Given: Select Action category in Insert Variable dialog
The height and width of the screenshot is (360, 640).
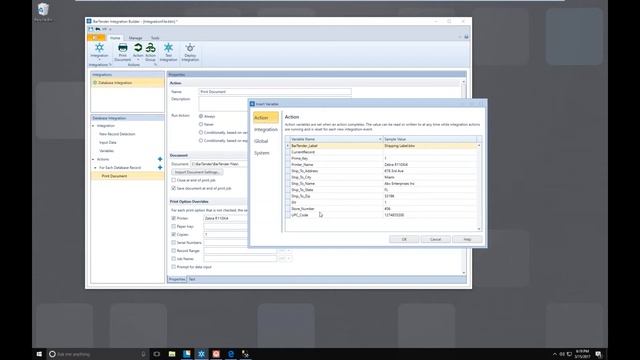Looking at the screenshot, I should 266,118.
